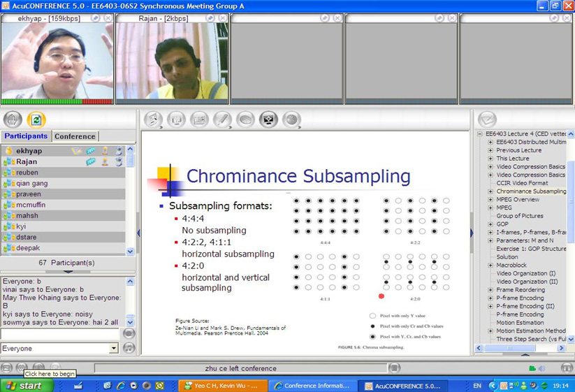
Task: Open the Everyone recipient dropdown
Action: point(114,348)
